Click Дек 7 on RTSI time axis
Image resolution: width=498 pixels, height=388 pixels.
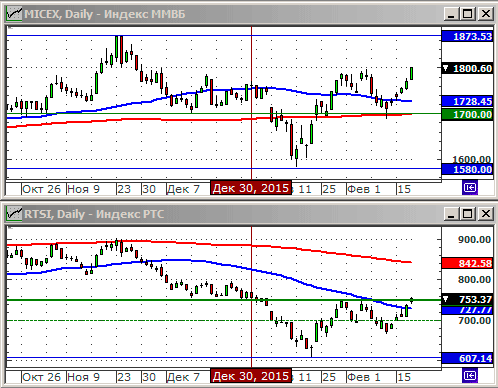click(183, 377)
